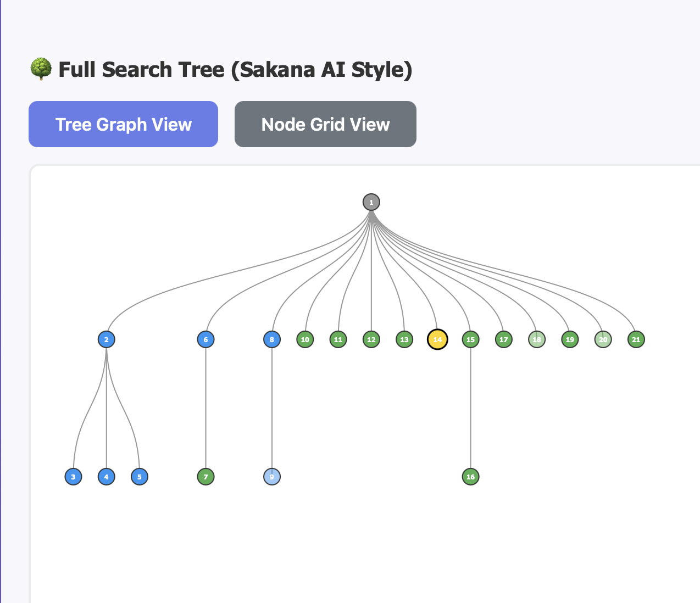Image resolution: width=700 pixels, height=603 pixels.
Task: Select faded blue node 9
Action: tap(272, 477)
